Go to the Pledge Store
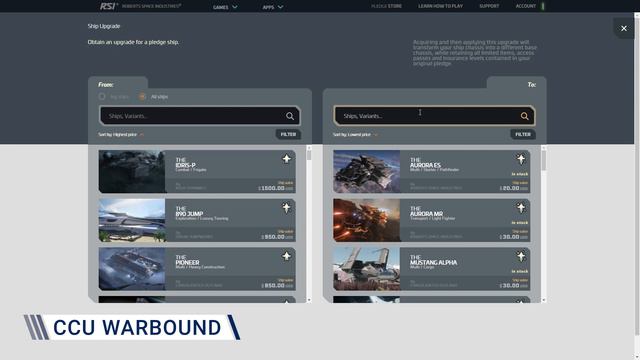Image resolution: width=640 pixels, height=360 pixels. 386,6
